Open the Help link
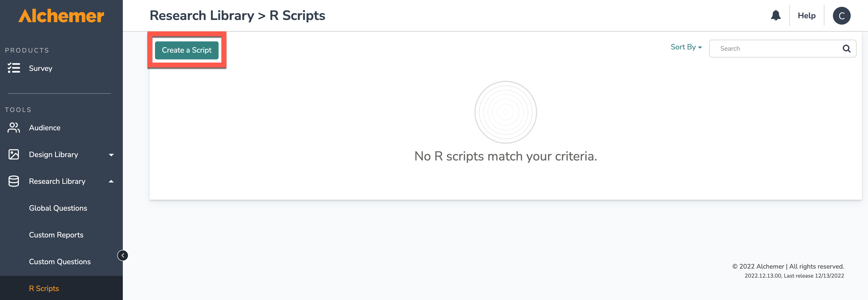Viewport: 868px width, 300px height. [x=806, y=16]
